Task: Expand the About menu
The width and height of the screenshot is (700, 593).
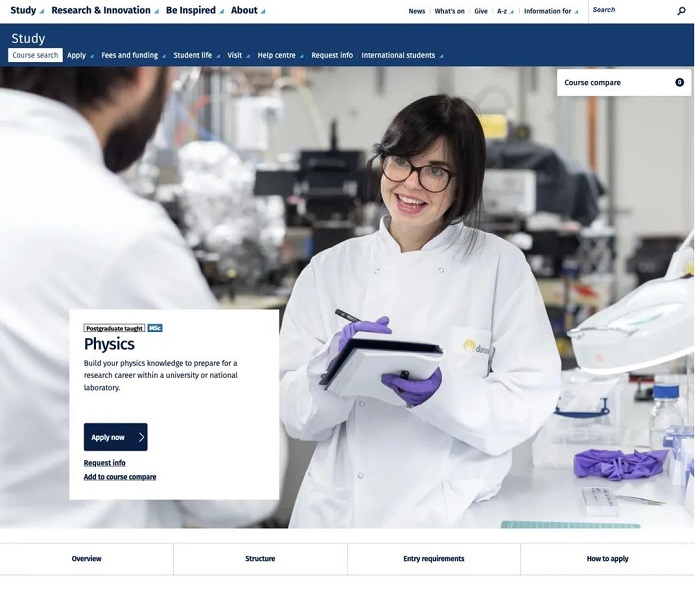Action: coord(248,11)
